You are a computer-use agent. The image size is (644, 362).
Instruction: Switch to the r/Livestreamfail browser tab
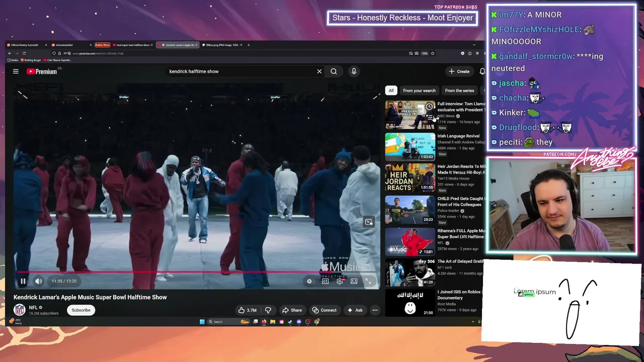70,45
